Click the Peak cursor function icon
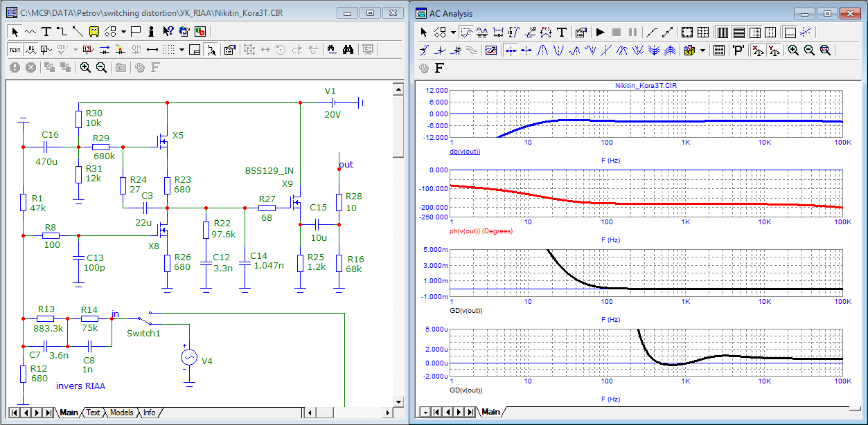 542,50
